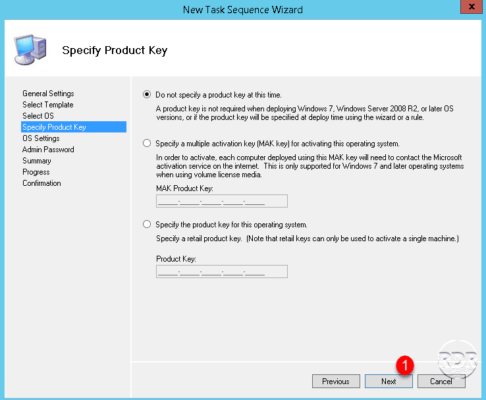Open the Summary step
Screen dimensions: 486x400
[x=37, y=161]
